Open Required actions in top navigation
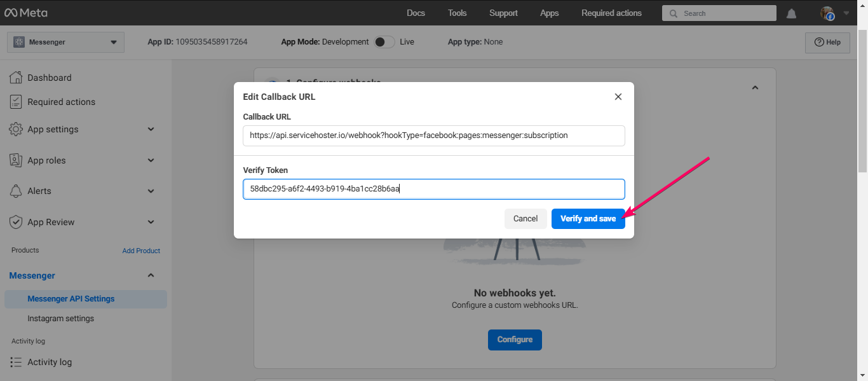 point(611,13)
